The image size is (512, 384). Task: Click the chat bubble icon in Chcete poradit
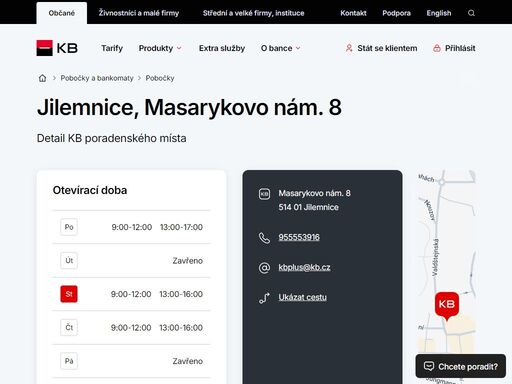[429, 366]
